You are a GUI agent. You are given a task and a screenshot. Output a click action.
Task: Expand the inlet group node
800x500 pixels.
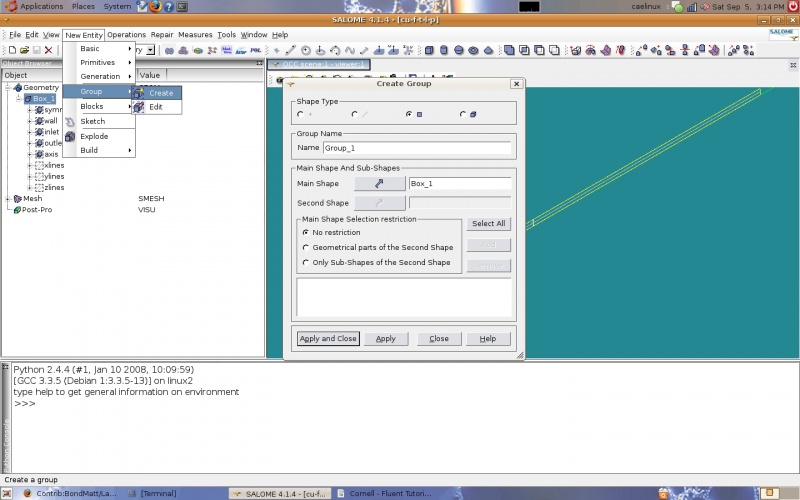click(x=30, y=132)
